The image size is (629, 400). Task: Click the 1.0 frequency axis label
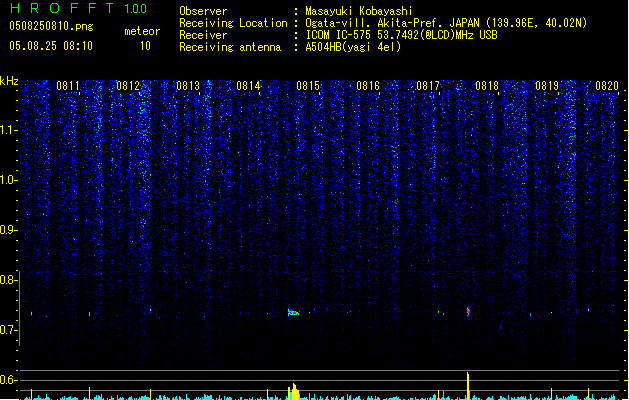[x=9, y=180]
